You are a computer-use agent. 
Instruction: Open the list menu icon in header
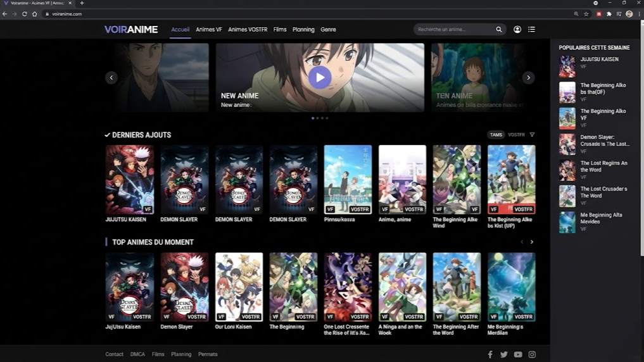pyautogui.click(x=531, y=29)
